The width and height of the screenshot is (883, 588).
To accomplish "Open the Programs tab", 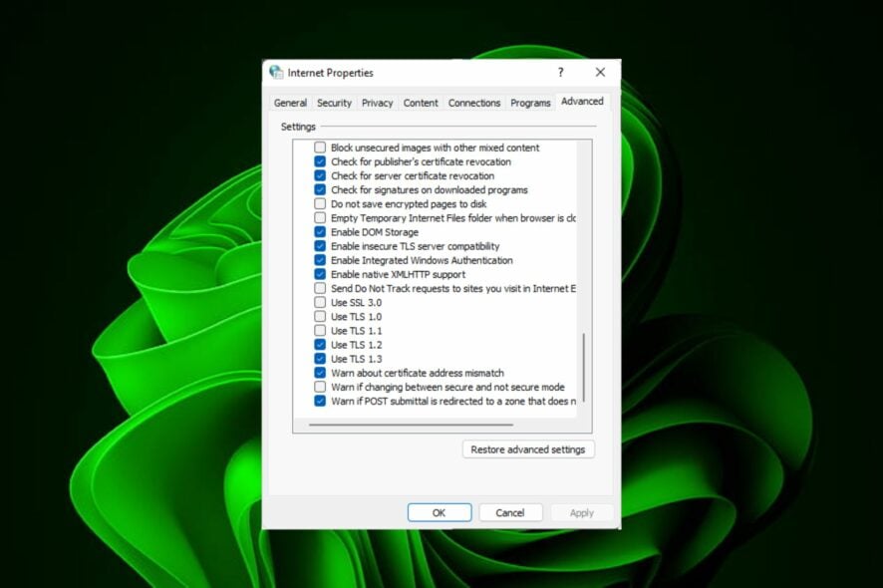I will 530,102.
